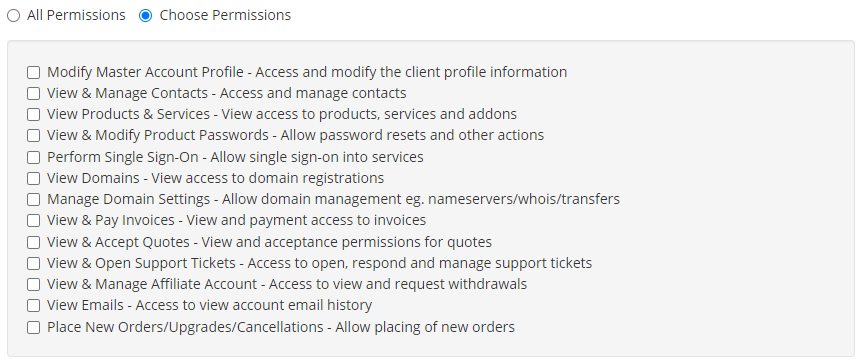Enable Place New Orders/Upgrades/Cancellations checkbox
Viewport: 863px width, 363px height.
tap(34, 328)
